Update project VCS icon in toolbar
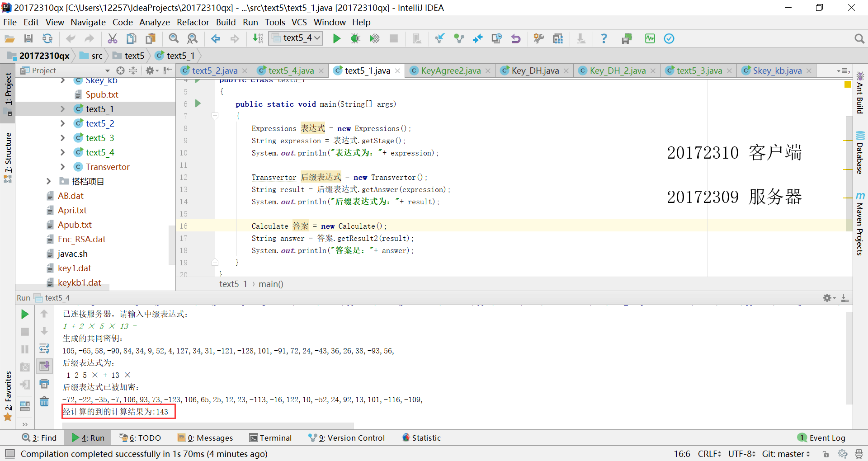Screen dimensions: 868x461 tap(440, 39)
